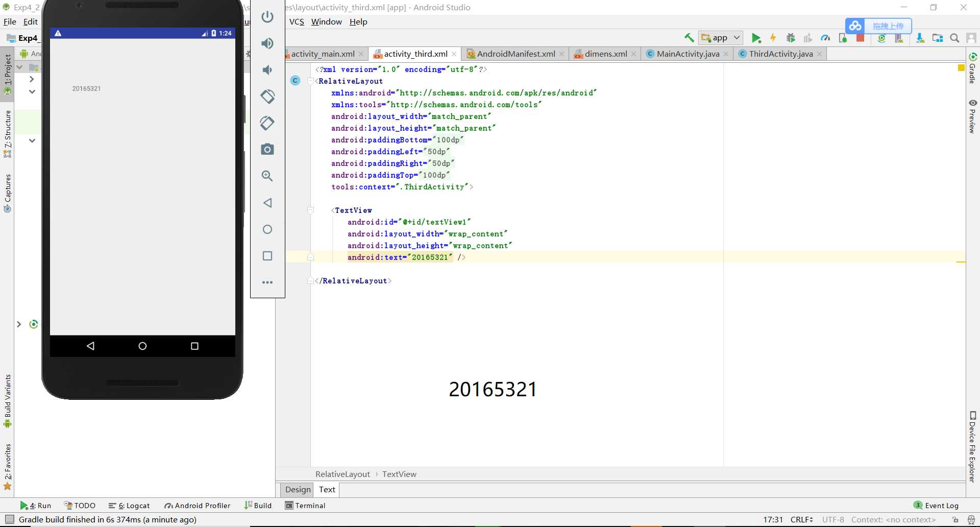Click emulator sidebar back triangle icon
Image resolution: width=980 pixels, height=527 pixels.
click(267, 203)
